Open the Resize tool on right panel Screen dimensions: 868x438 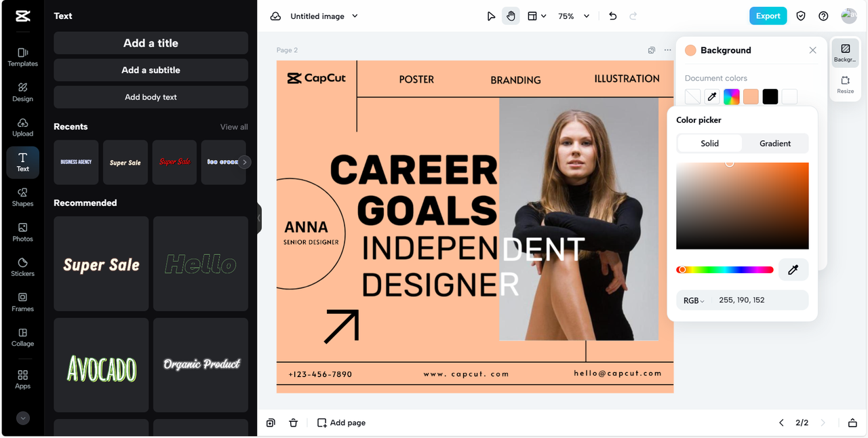coord(845,85)
